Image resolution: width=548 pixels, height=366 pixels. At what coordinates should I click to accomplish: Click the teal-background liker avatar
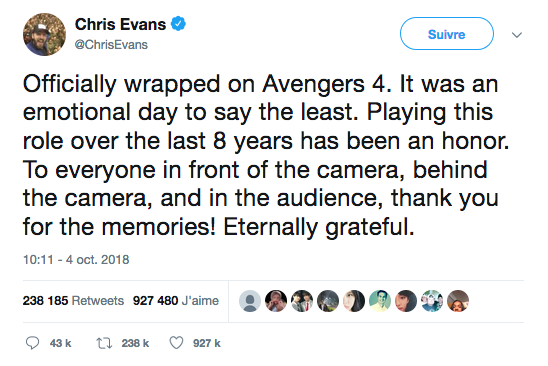pyautogui.click(x=380, y=301)
